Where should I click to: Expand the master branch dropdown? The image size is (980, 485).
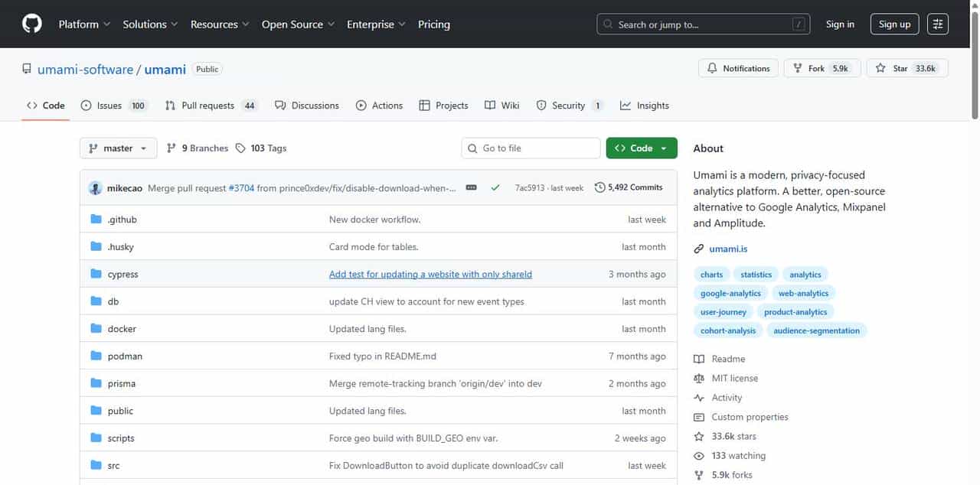point(118,148)
